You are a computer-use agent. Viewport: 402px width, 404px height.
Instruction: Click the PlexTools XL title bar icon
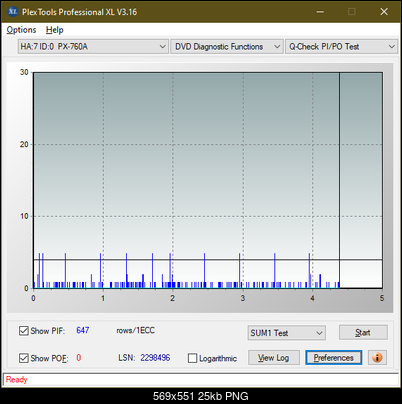tap(13, 12)
